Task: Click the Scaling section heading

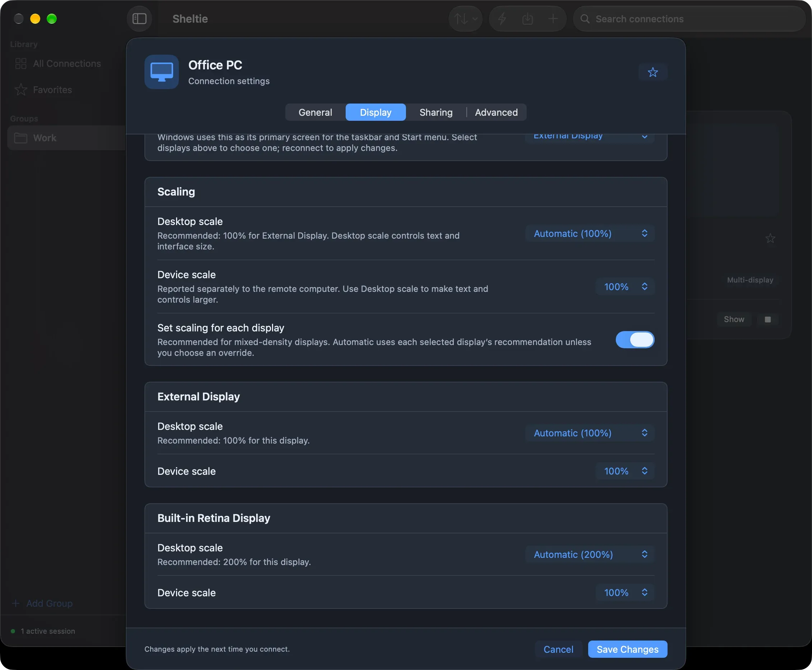Action: coord(176,192)
